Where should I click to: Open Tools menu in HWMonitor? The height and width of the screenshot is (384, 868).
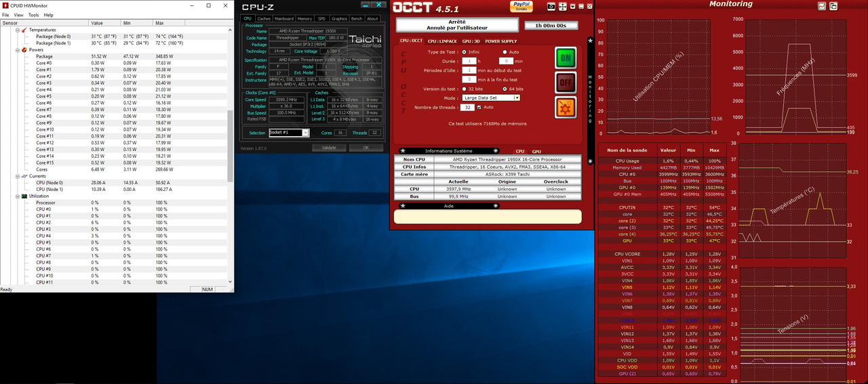33,15
